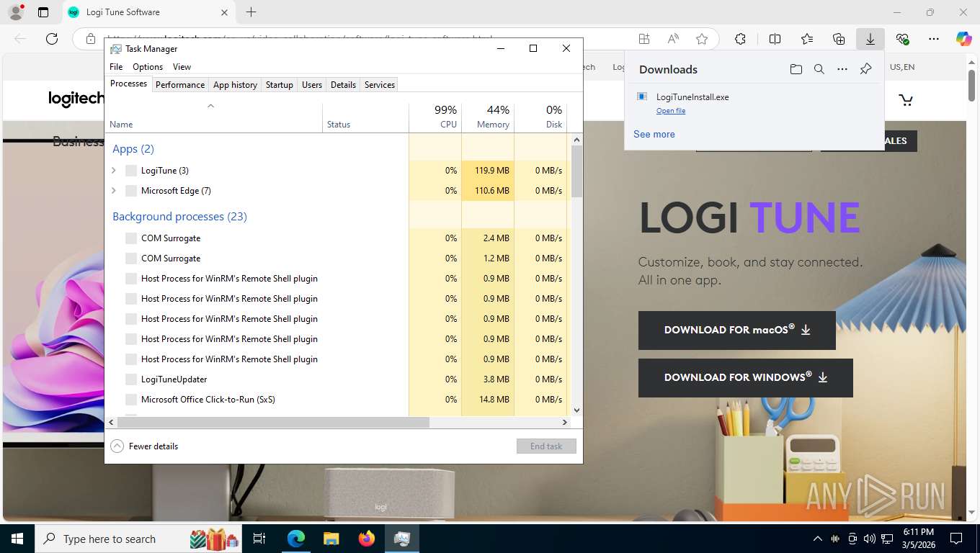Sort processes by Status column
Screen dimensions: 980x553
coord(365,117)
